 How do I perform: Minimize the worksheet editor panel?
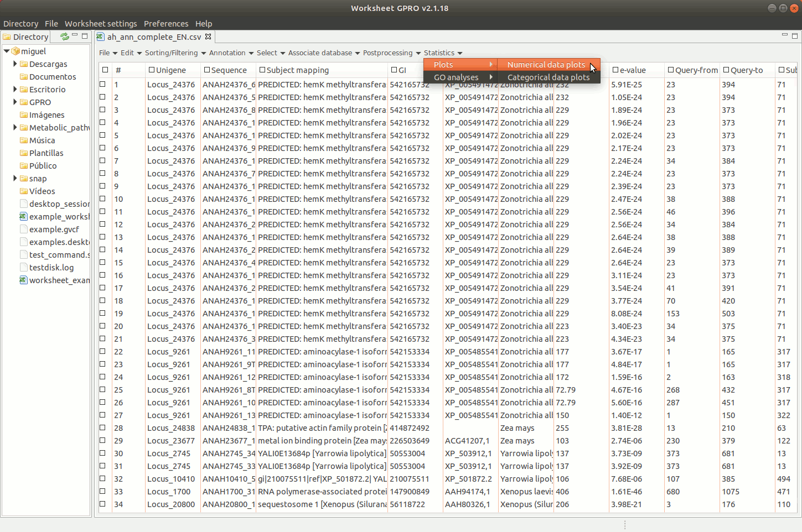tap(784, 35)
